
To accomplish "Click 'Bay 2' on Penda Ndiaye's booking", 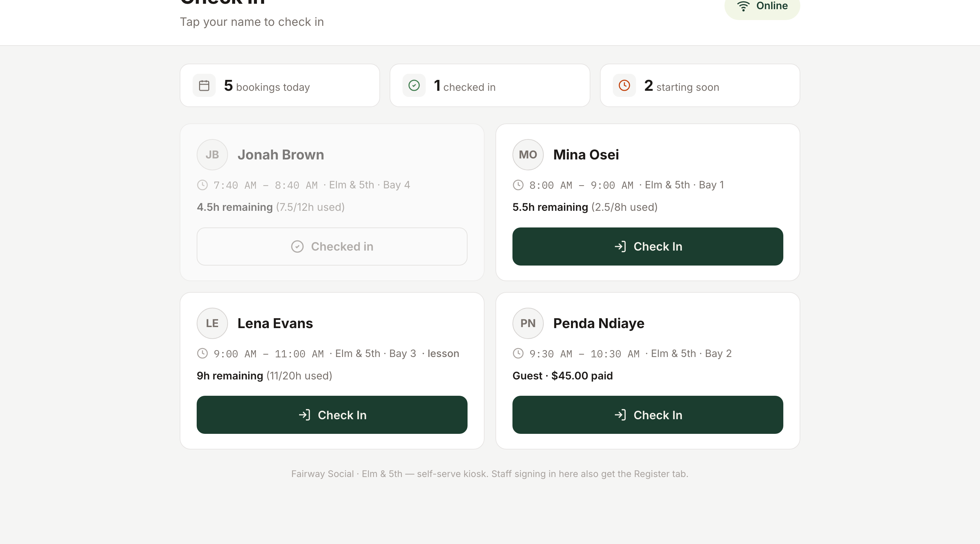I will [718, 354].
